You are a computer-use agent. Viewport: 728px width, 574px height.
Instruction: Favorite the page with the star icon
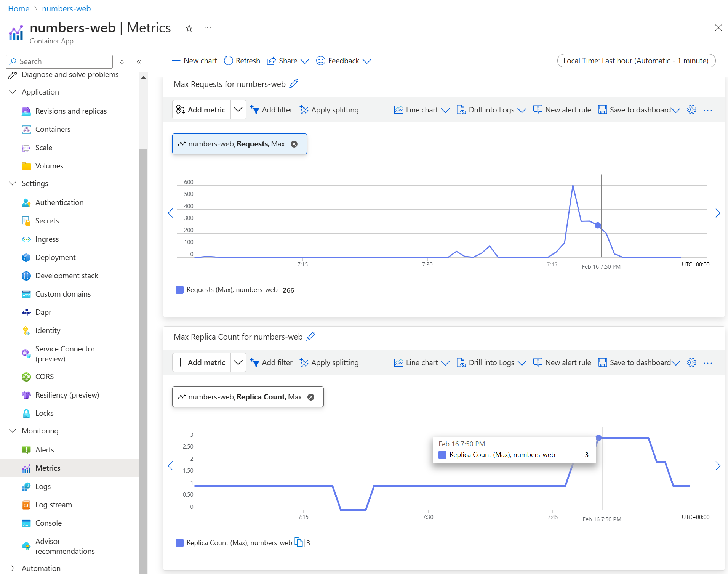(x=189, y=28)
